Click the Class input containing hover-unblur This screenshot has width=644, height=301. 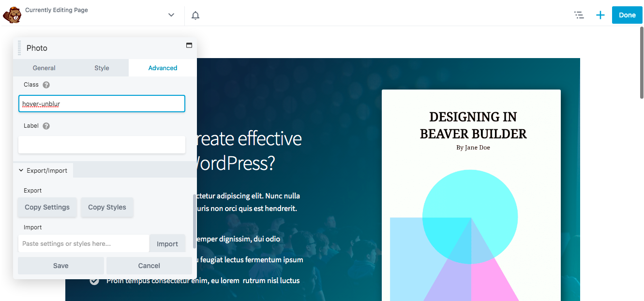101,103
